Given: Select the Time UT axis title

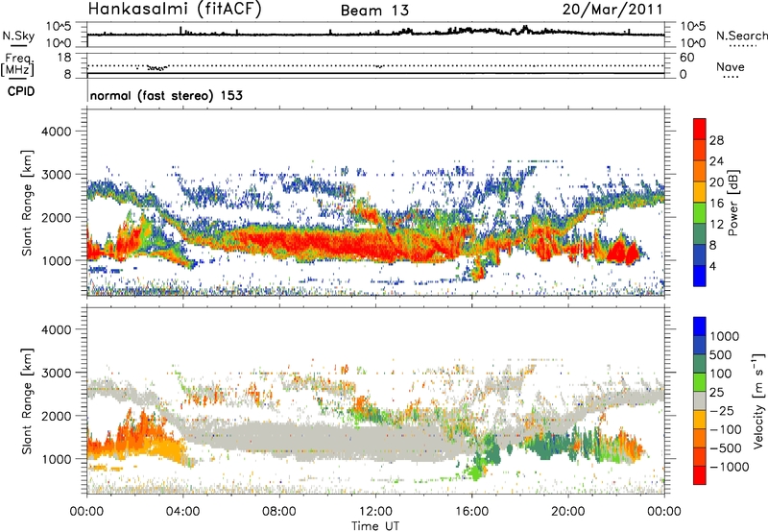Looking at the screenshot, I should 375,526.
